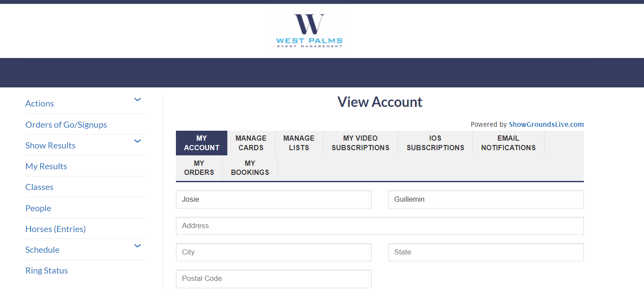Screen dimensions: 644x293
Task: Focus the State input field
Action: click(x=486, y=252)
